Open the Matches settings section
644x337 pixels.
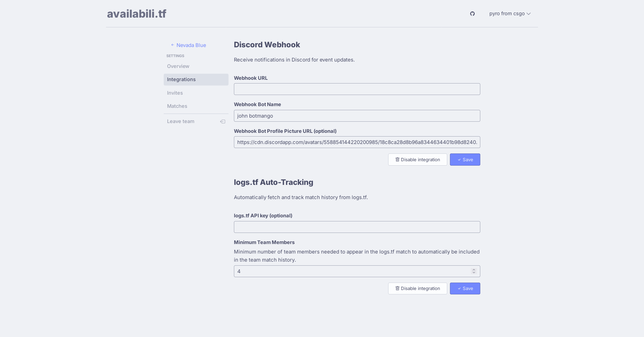[x=177, y=106]
